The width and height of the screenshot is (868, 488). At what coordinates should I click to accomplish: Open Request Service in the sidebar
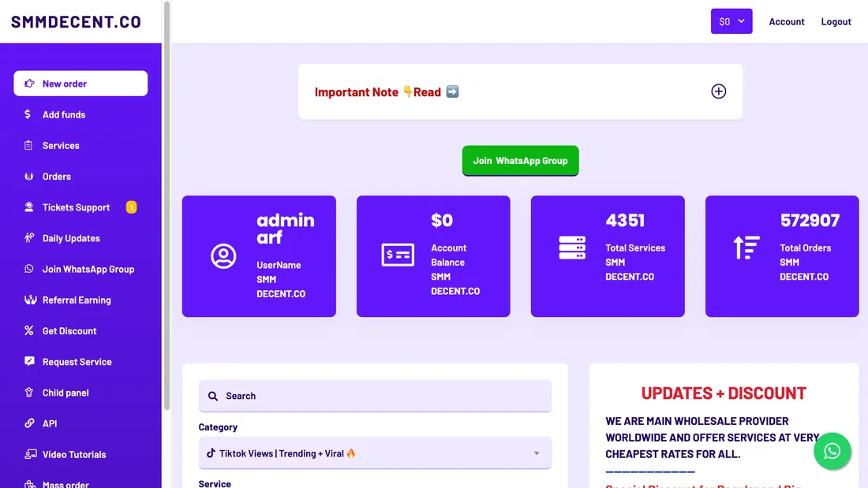[80, 362]
